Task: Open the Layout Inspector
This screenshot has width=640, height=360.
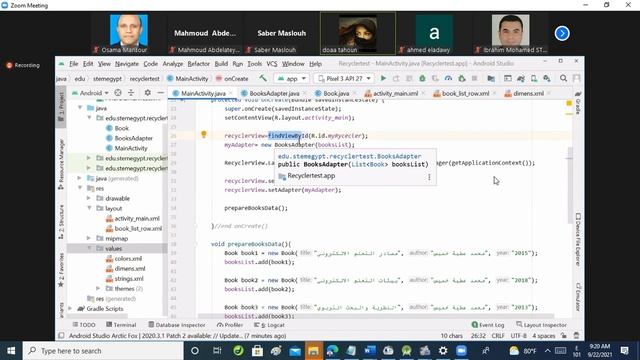Action: pyautogui.click(x=541, y=325)
